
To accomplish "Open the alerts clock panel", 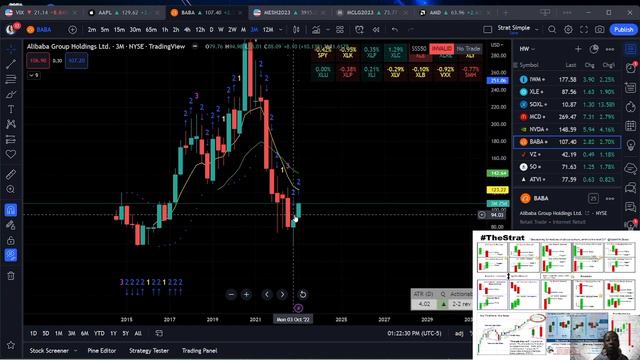I will pyautogui.click(x=631, y=68).
